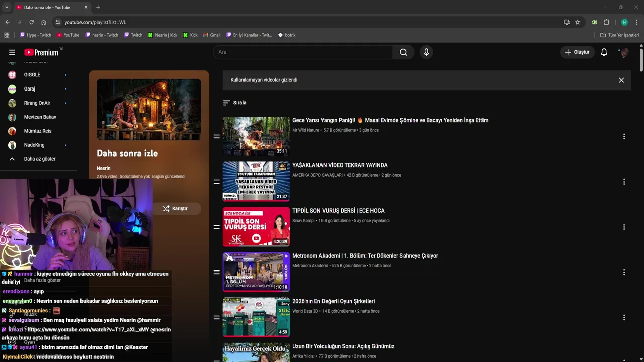
Task: Click the reorder handle of Metronom Akademi row
Action: [x=216, y=272]
